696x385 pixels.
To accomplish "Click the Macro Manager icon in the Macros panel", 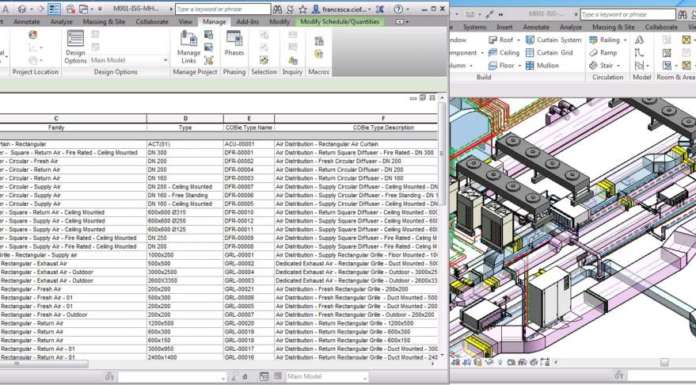I will click(x=319, y=41).
